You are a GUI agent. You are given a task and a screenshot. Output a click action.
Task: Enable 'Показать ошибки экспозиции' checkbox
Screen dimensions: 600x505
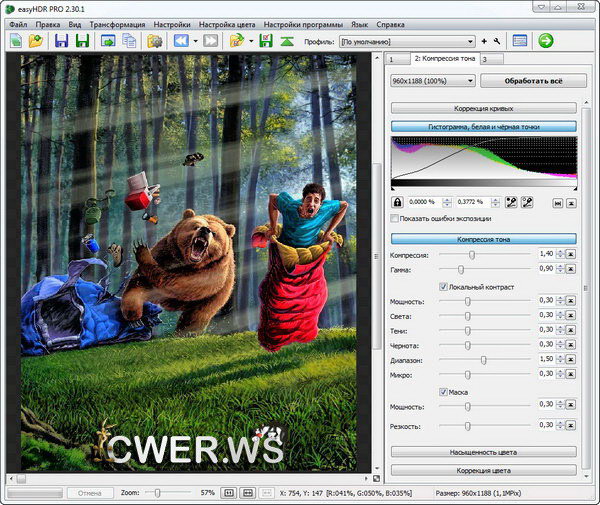(396, 218)
